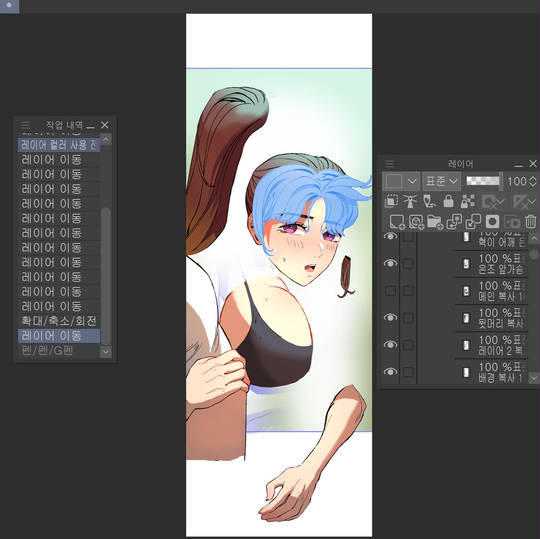This screenshot has width=540, height=539.
Task: Enable clip to layer below icon
Action: tap(391, 201)
